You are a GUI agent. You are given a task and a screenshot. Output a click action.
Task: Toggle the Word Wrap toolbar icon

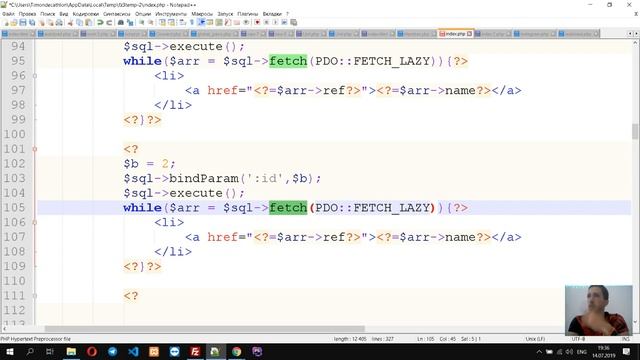click(182, 22)
